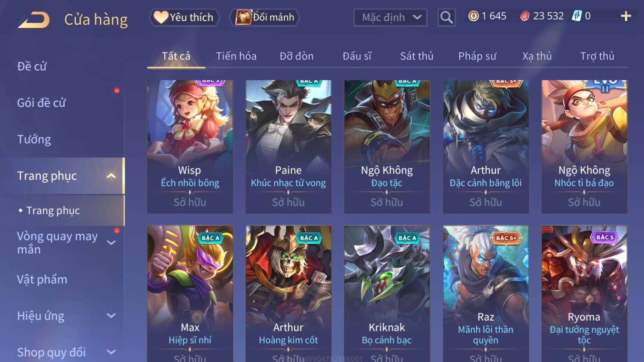Image resolution: width=644 pixels, height=362 pixels.
Task: Tap the red gem currency icon
Action: tap(525, 16)
